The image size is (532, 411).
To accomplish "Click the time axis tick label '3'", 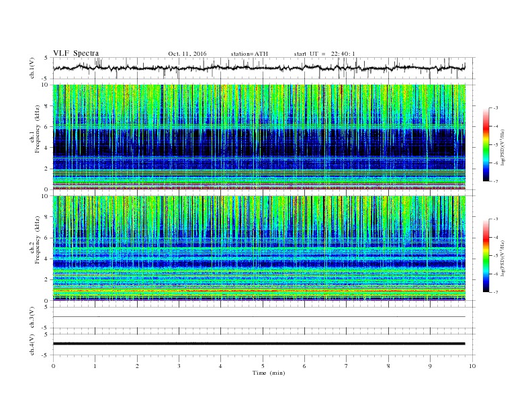I will [x=179, y=366].
